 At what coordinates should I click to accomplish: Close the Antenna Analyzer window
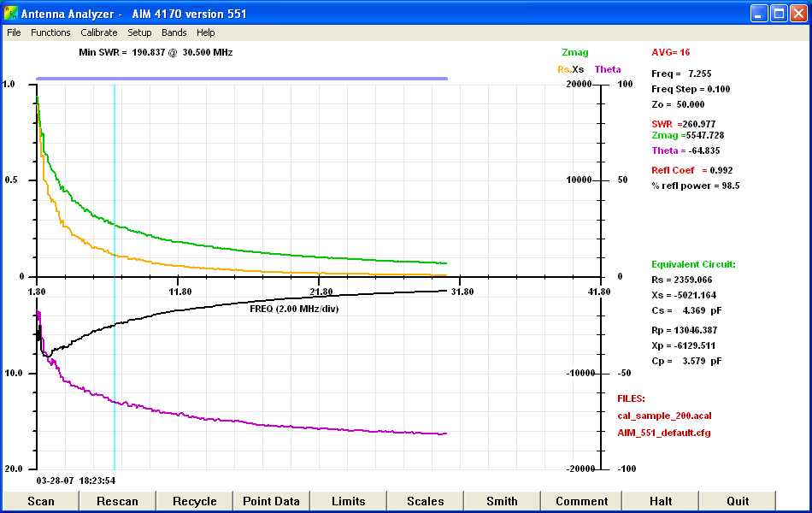(x=798, y=13)
